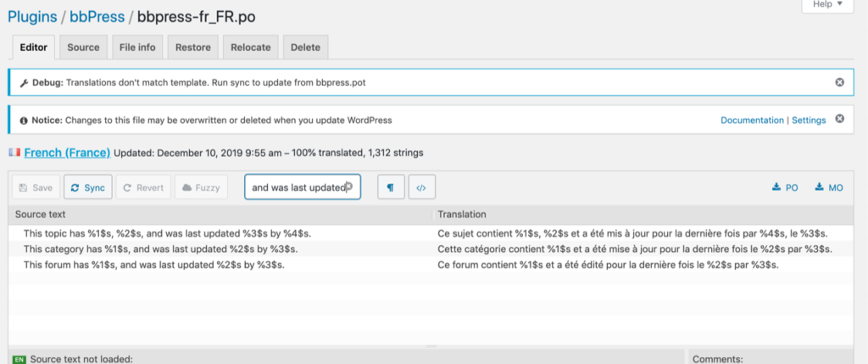This screenshot has height=364, width=868.
Task: Open the bbPress breadcrumb link
Action: (97, 17)
